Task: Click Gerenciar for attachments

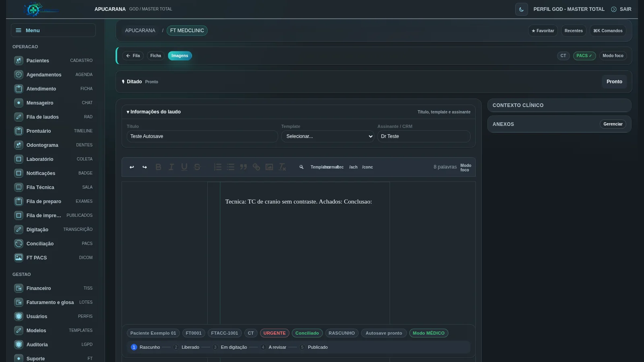Action: tap(613, 124)
